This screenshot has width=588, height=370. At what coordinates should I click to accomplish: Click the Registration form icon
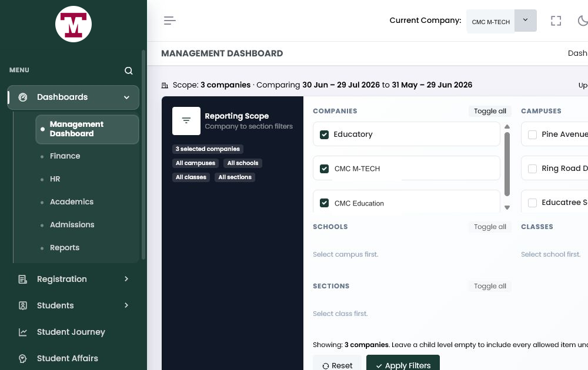tap(23, 279)
